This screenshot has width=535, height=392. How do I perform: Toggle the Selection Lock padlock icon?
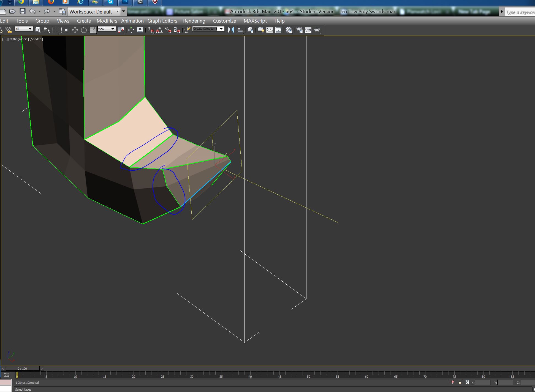[460, 382]
